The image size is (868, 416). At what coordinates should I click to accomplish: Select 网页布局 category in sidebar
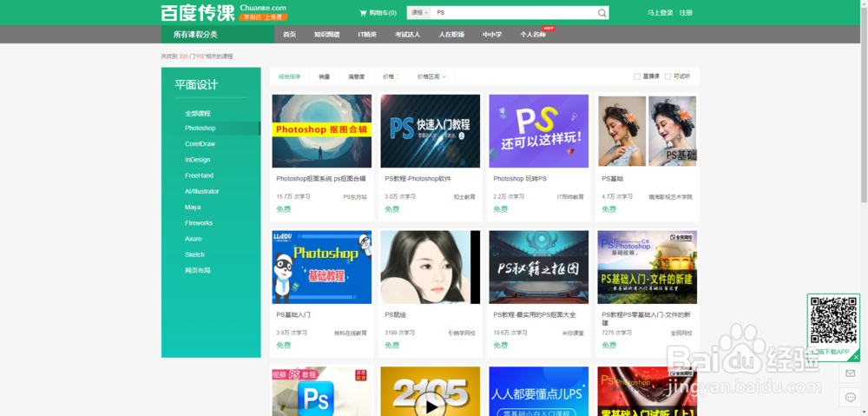[198, 270]
